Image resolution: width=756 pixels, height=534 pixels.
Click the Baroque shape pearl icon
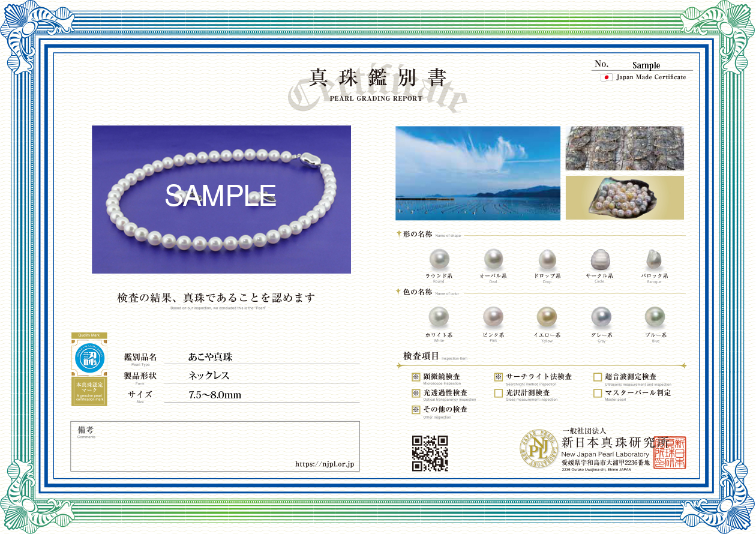point(653,260)
